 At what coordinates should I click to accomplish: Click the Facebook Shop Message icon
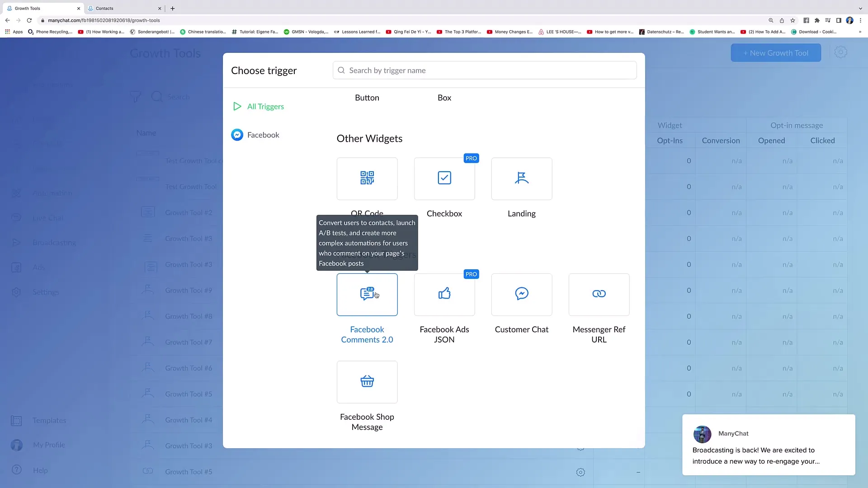point(367,381)
